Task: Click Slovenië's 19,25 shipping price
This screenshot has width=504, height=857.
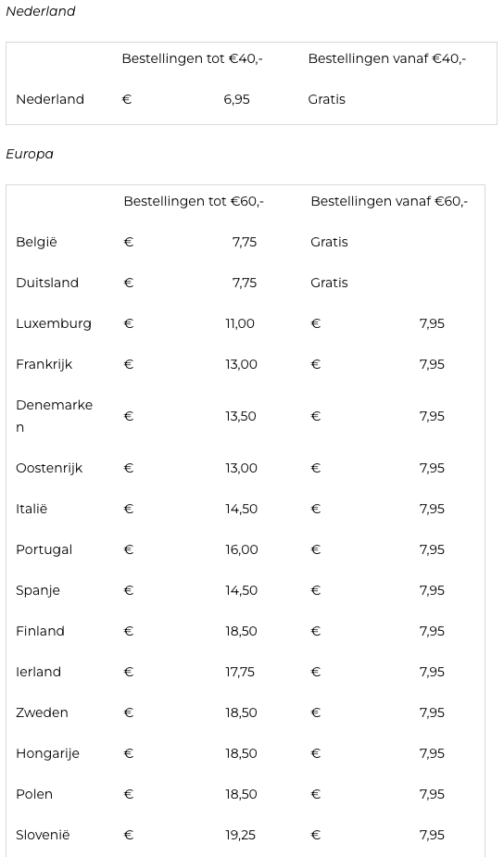Action: coord(241,835)
